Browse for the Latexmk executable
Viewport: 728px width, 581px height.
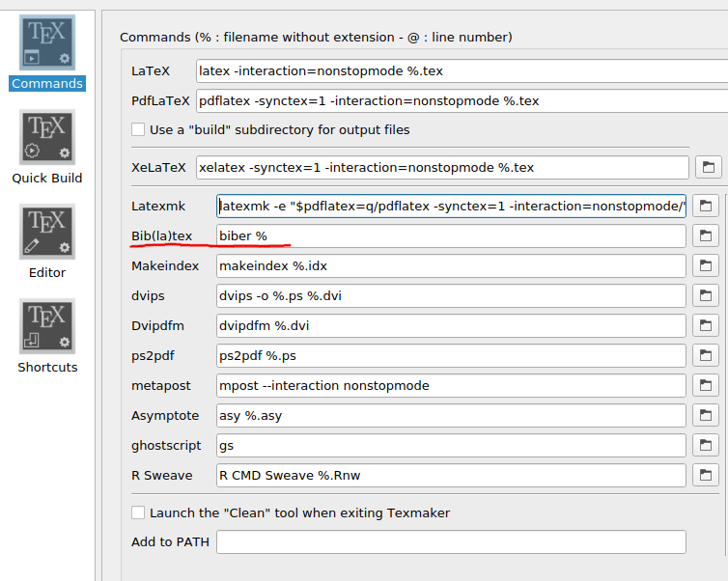click(708, 206)
